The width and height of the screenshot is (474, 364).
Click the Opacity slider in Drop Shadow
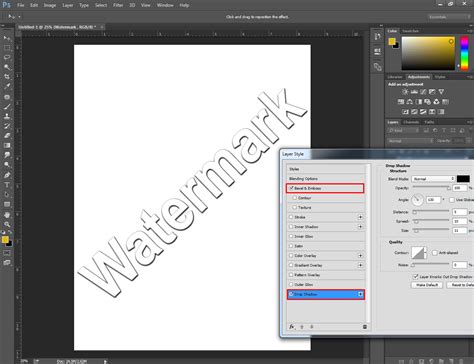pyautogui.click(x=431, y=188)
